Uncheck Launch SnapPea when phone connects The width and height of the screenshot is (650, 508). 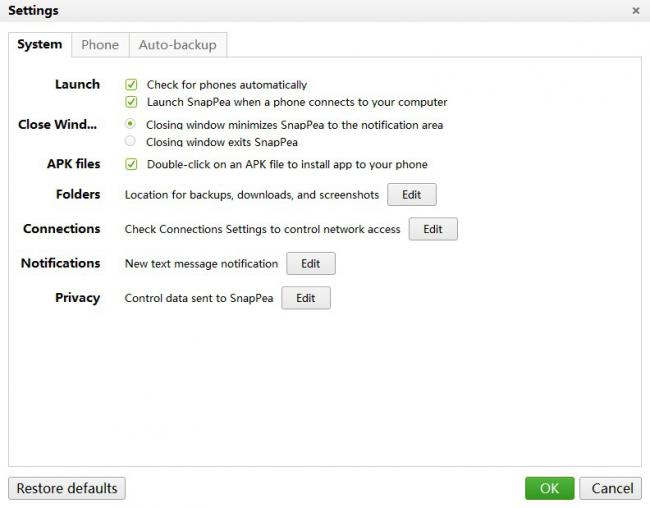tap(131, 102)
